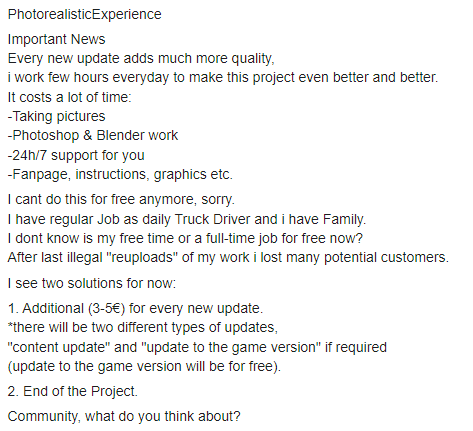Click the text about working few hours everyday

[x=223, y=77]
